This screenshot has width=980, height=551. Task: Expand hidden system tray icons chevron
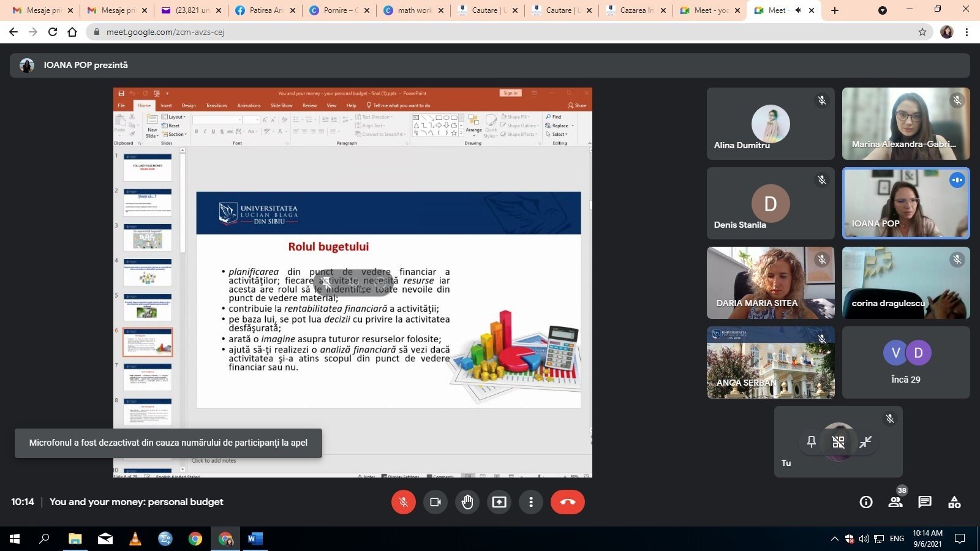[834, 539]
